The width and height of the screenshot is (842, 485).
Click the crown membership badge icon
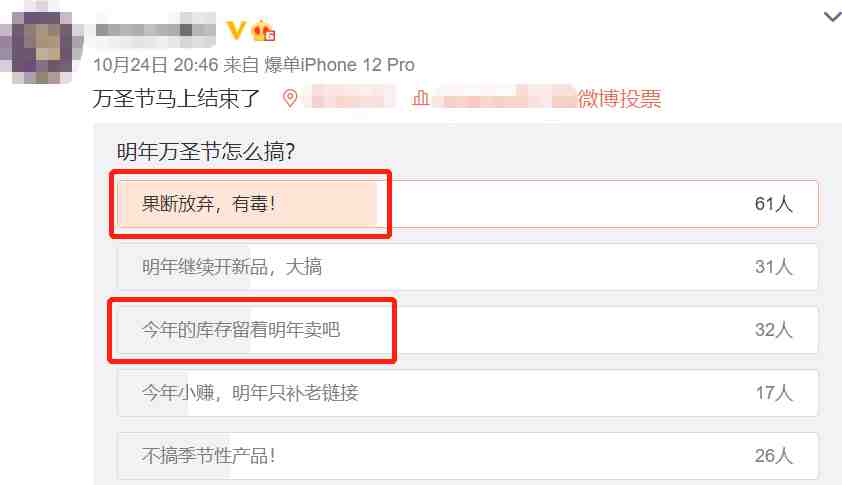point(263,31)
